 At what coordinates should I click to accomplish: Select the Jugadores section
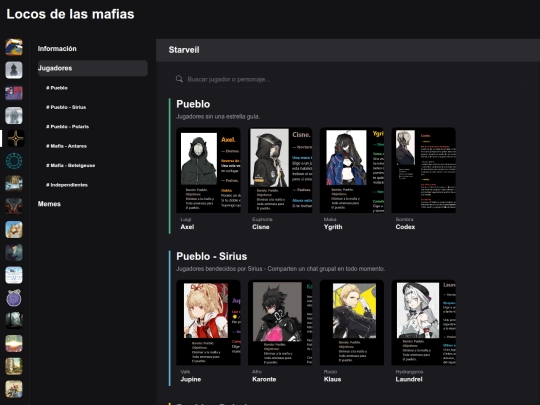click(x=92, y=68)
